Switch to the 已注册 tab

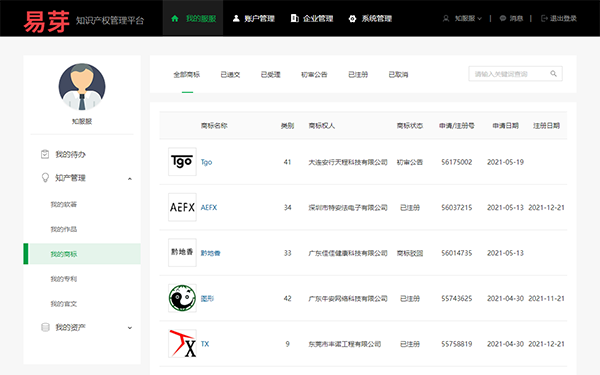tap(358, 75)
